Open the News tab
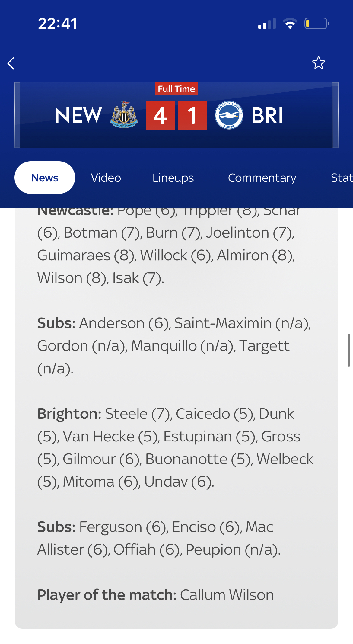The height and width of the screenshot is (644, 353). (45, 178)
